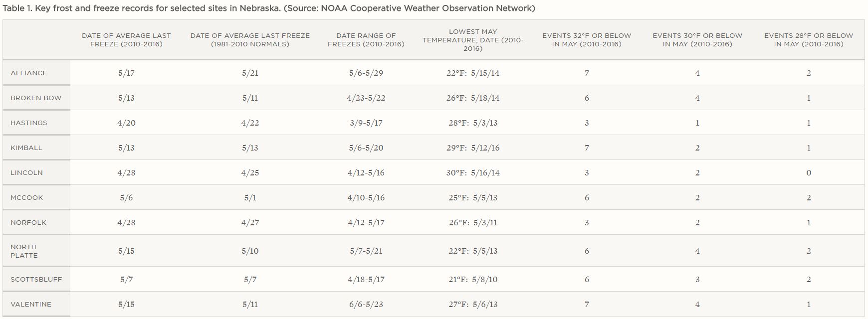868x319 pixels.
Task: Select the Broken Bow row header
Action: pos(36,98)
